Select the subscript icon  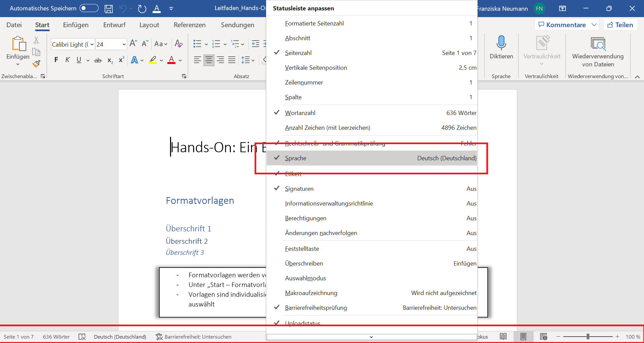pyautogui.click(x=109, y=61)
